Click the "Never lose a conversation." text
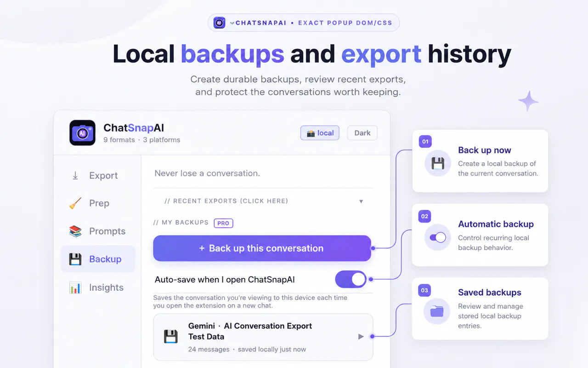Image resolution: width=588 pixels, height=368 pixels. [207, 173]
